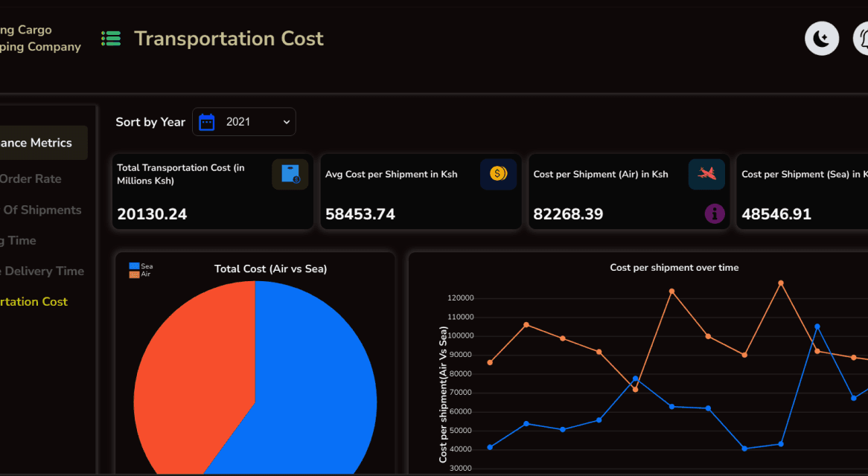Screen dimensions: 868x476
Task: Click the Total Transportation Cost value 20130.24
Action: point(152,214)
